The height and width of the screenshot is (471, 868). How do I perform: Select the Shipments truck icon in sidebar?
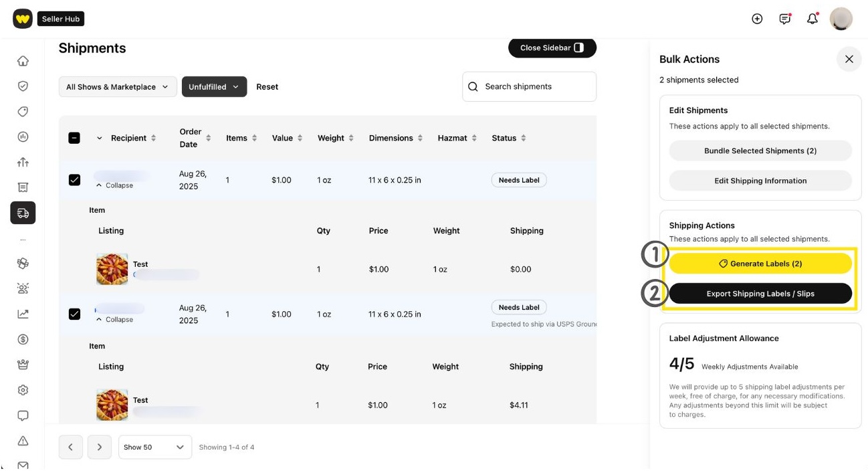(x=23, y=213)
